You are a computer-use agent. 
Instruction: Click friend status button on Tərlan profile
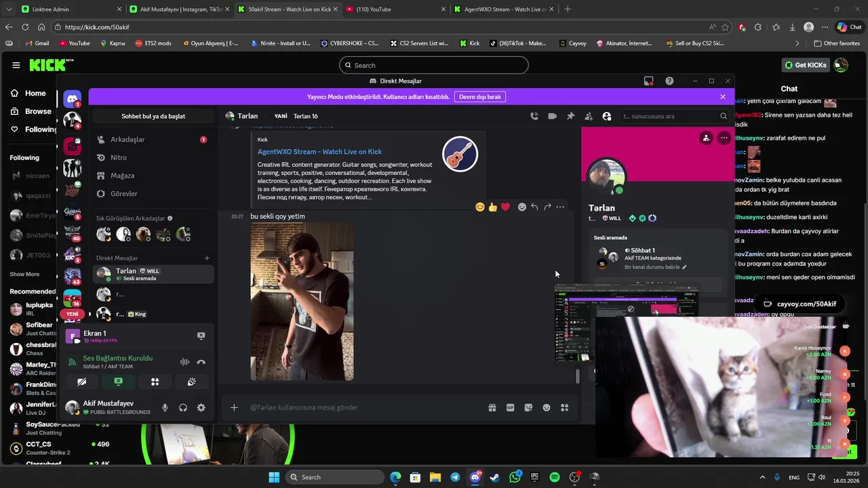[x=706, y=138]
